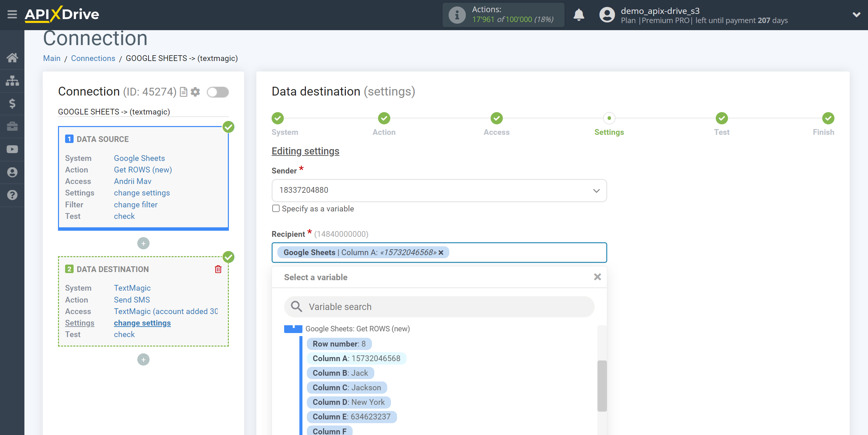This screenshot has height=435, width=868.
Task: Click the variable list scrollbar
Action: coord(602,386)
